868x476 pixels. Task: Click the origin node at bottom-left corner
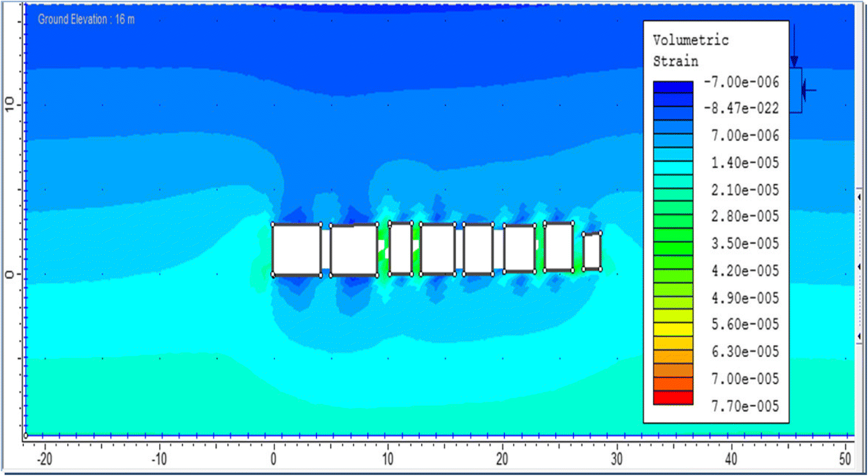coord(25,436)
